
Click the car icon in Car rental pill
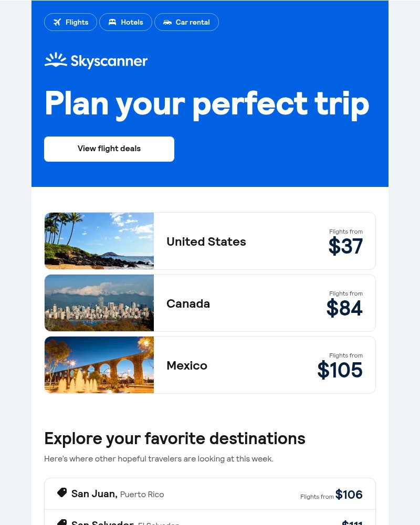coord(167,23)
